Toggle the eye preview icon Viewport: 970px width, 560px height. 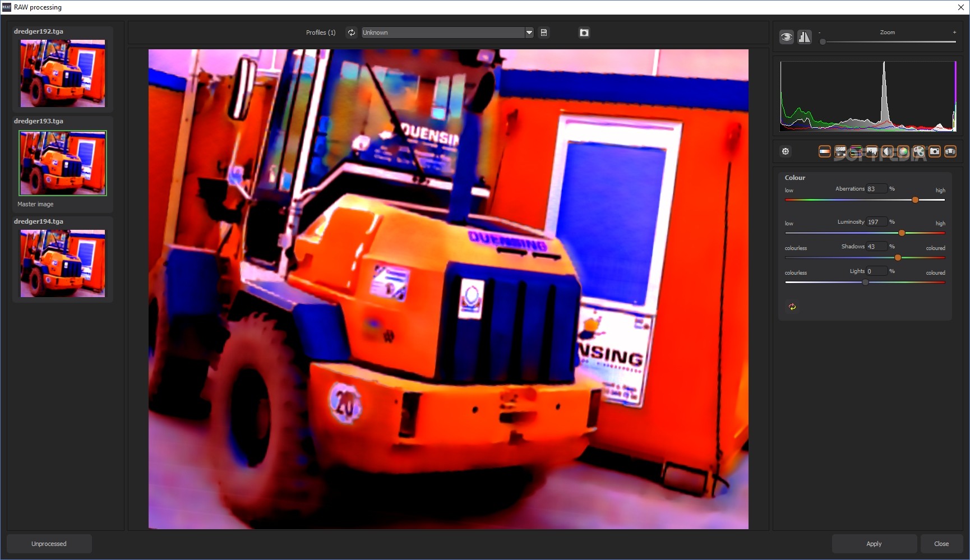click(787, 37)
